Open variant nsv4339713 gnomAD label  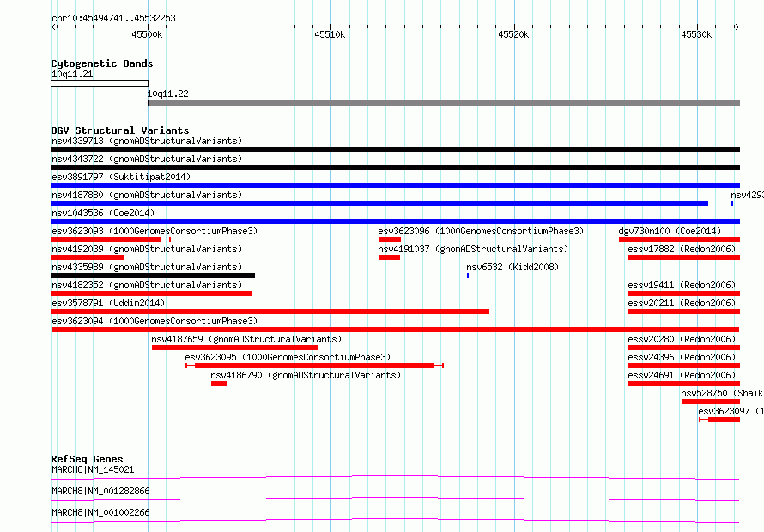pos(147,141)
